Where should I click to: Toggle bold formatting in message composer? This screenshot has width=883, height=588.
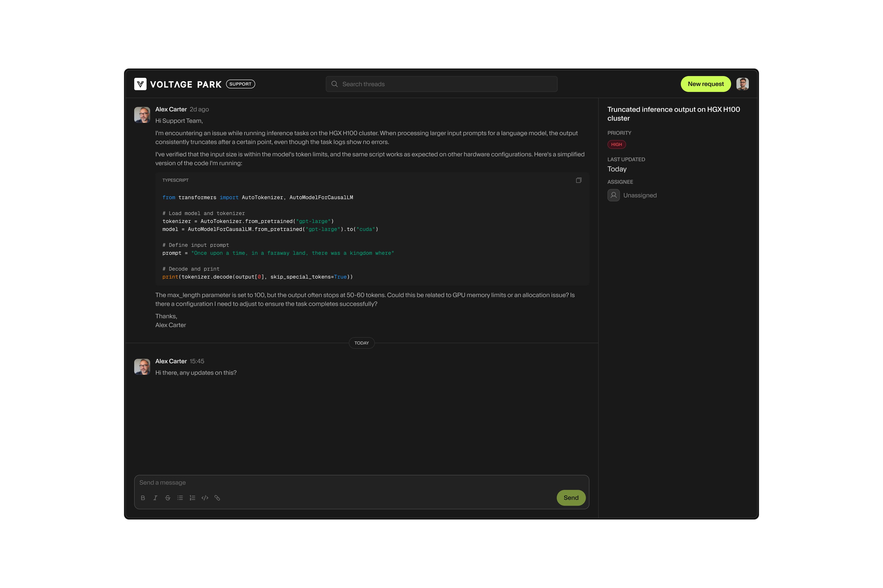point(143,498)
